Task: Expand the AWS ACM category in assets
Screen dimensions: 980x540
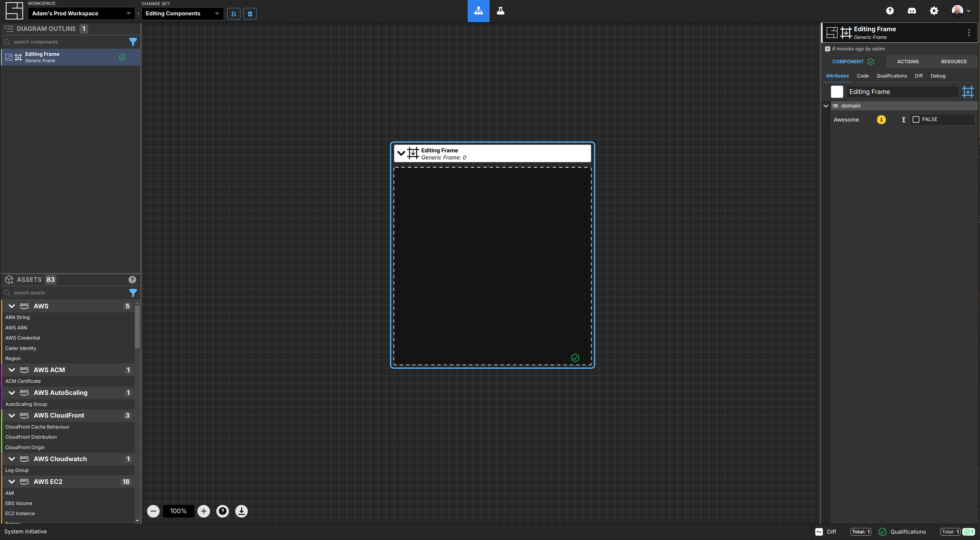Action: pyautogui.click(x=12, y=370)
